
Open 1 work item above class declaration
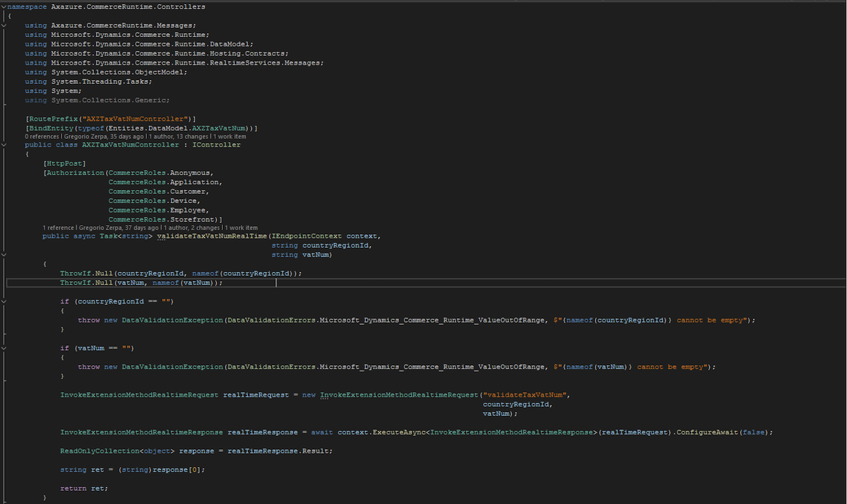pyautogui.click(x=229, y=136)
